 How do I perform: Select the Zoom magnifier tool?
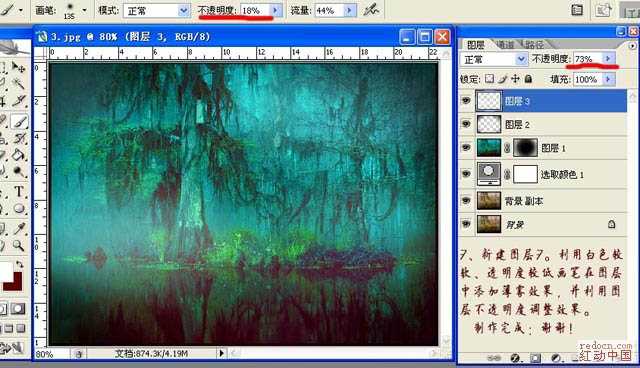tap(18, 246)
